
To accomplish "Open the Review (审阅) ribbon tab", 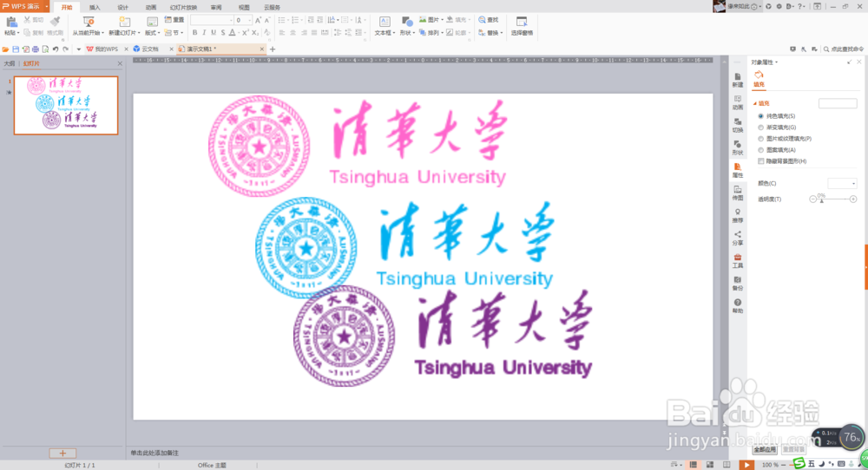I will [216, 7].
